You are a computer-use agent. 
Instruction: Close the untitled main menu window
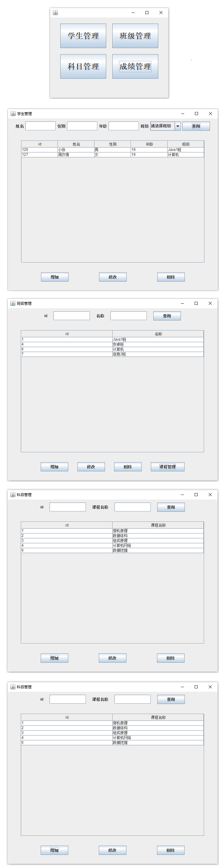pyautogui.click(x=161, y=13)
